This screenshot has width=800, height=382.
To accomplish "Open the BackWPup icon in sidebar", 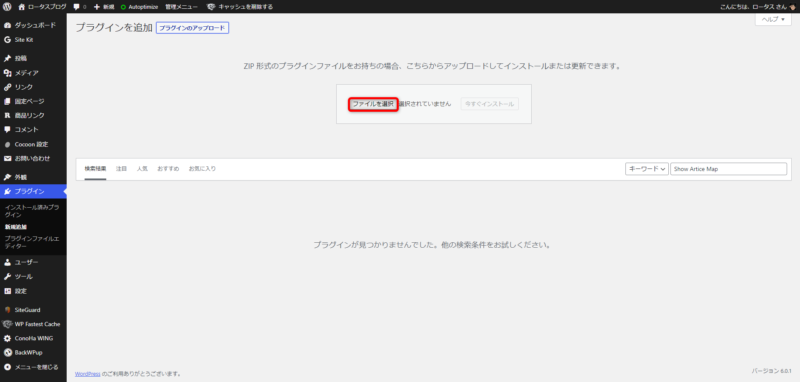I will point(7,352).
